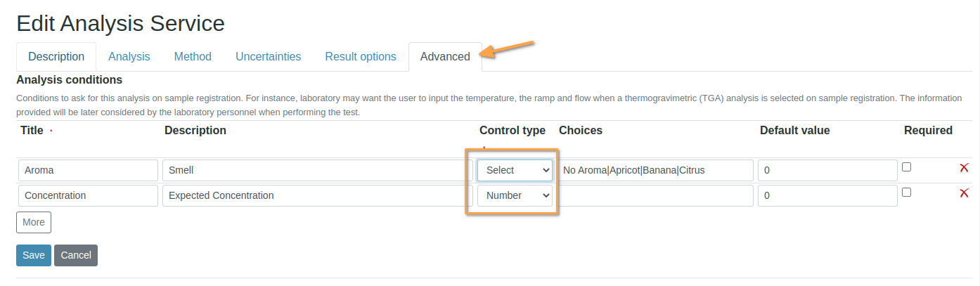Click the Concentration default value field

[827, 195]
